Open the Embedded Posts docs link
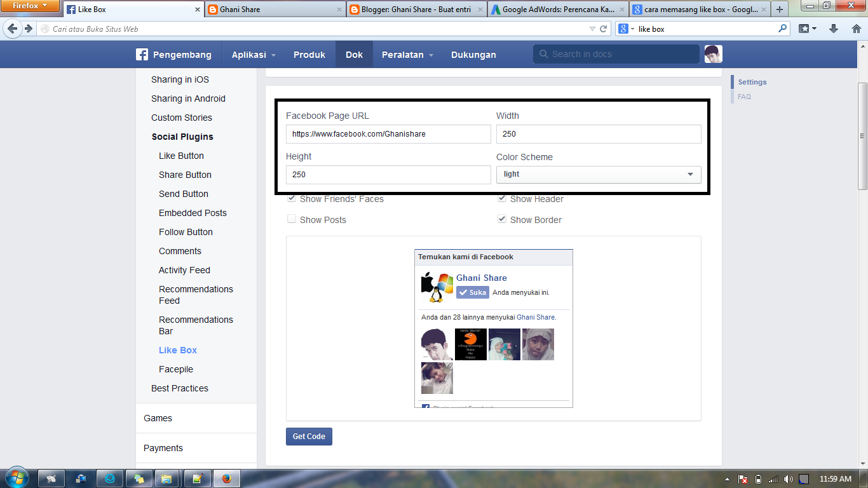This screenshot has width=868, height=488. click(193, 213)
